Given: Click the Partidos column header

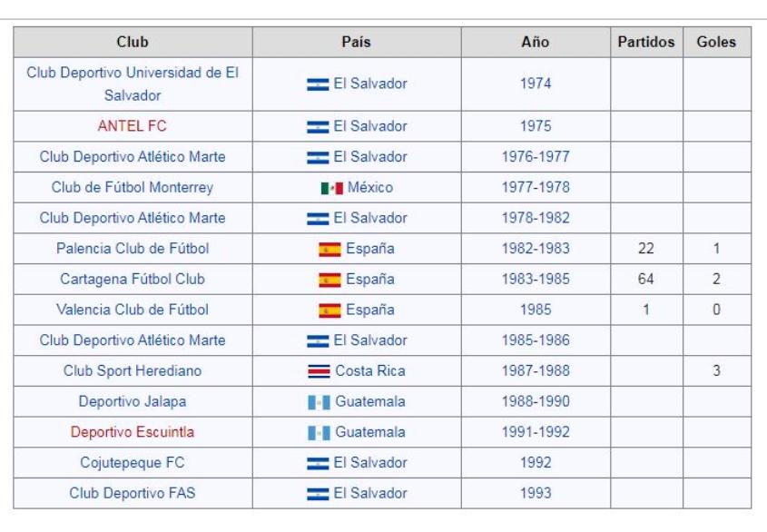Looking at the screenshot, I should click(x=646, y=42).
